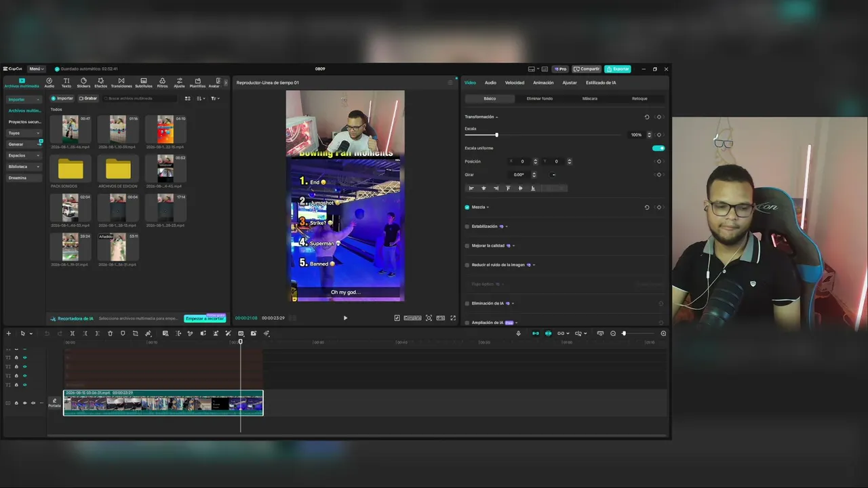Enable the Ampliación de IA checkbox
Screen dimensions: 868x488
pyautogui.click(x=467, y=323)
